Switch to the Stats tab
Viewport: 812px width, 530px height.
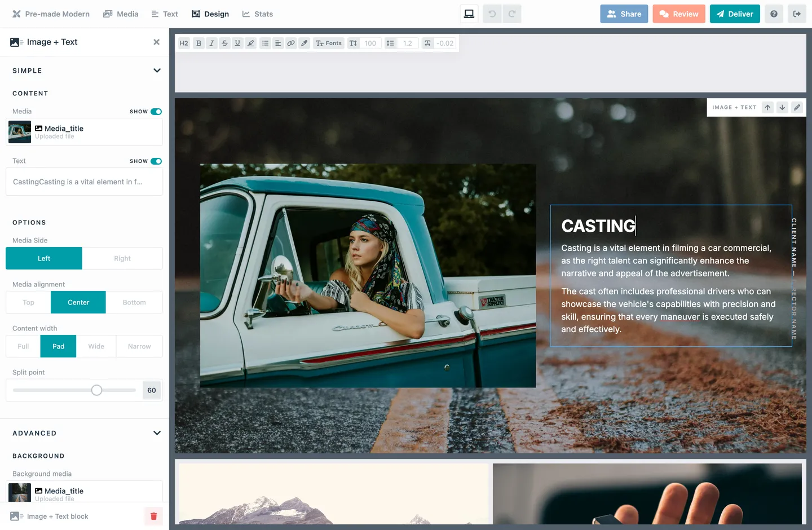[258, 14]
